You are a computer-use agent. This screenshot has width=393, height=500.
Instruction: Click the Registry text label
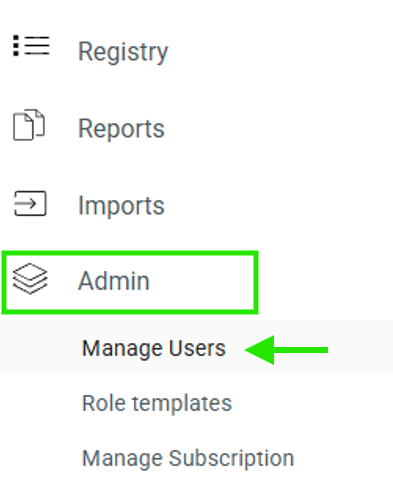coord(123,52)
